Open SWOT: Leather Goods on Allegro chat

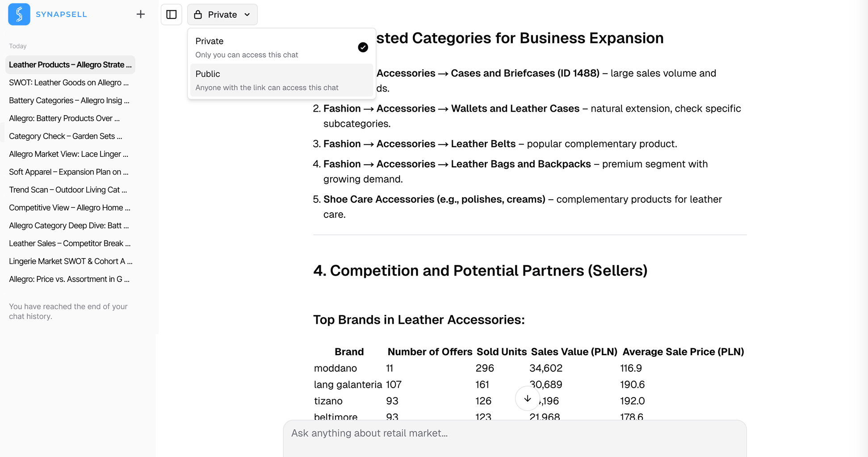pyautogui.click(x=69, y=83)
